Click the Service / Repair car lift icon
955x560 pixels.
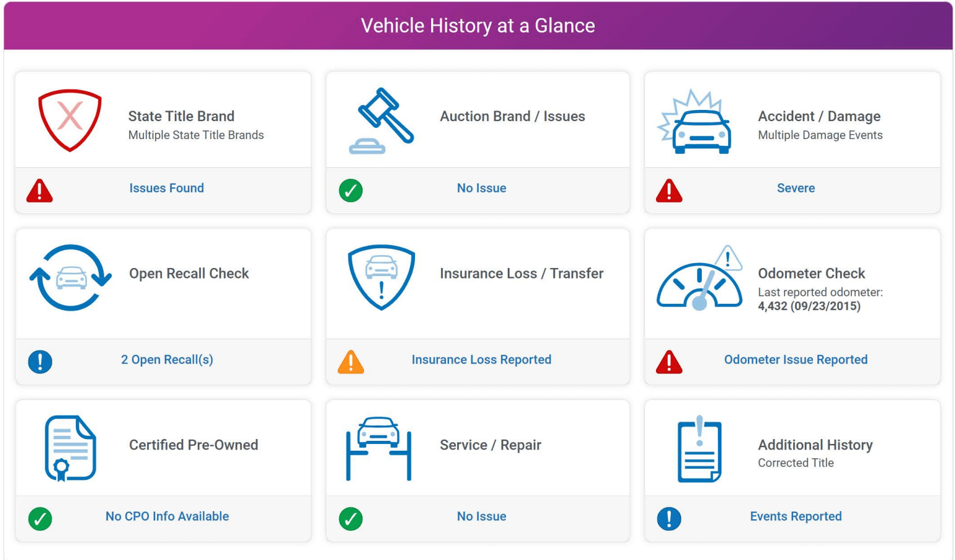tap(379, 448)
